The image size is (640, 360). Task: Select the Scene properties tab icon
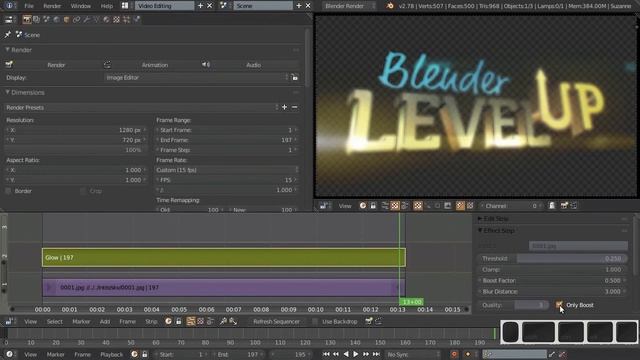click(x=47, y=20)
